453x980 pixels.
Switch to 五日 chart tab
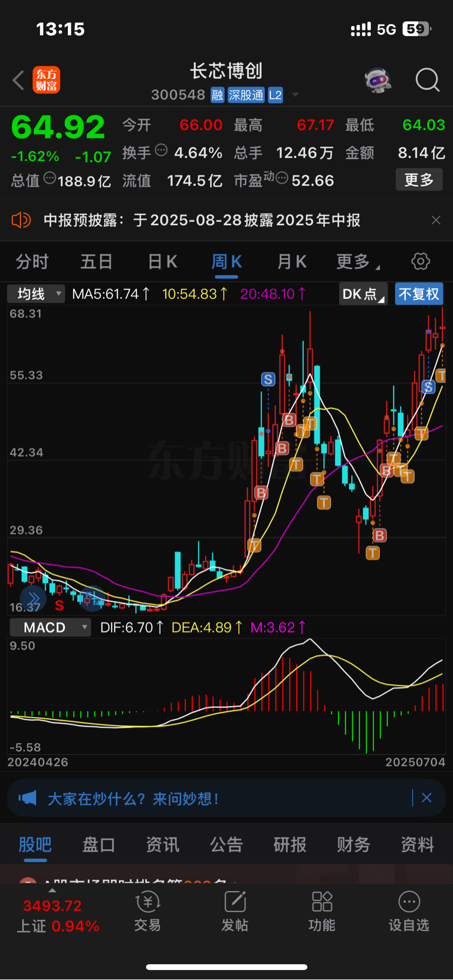96,262
